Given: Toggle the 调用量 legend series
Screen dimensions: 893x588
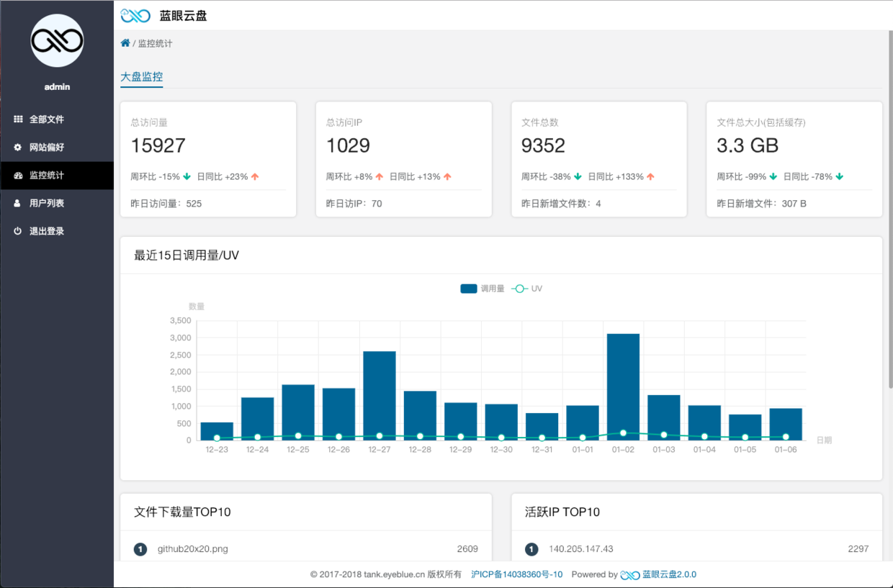Looking at the screenshot, I should tap(483, 289).
